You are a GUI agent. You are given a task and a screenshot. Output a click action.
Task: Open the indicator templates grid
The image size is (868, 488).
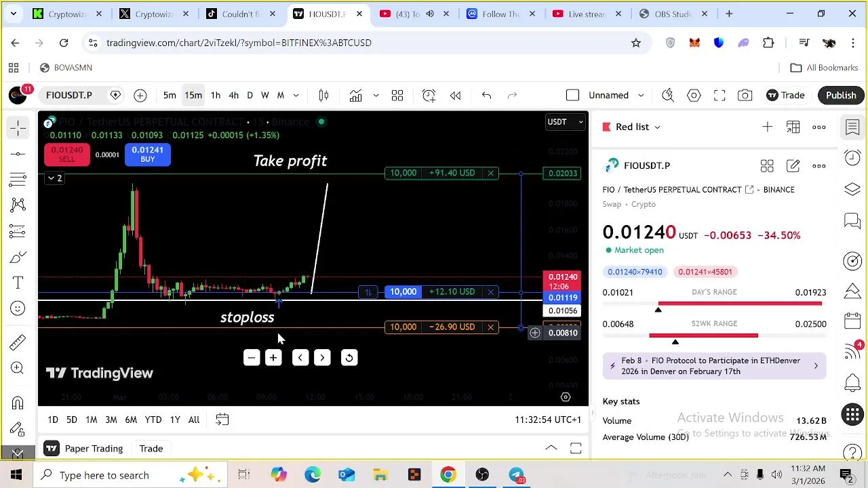coord(397,96)
